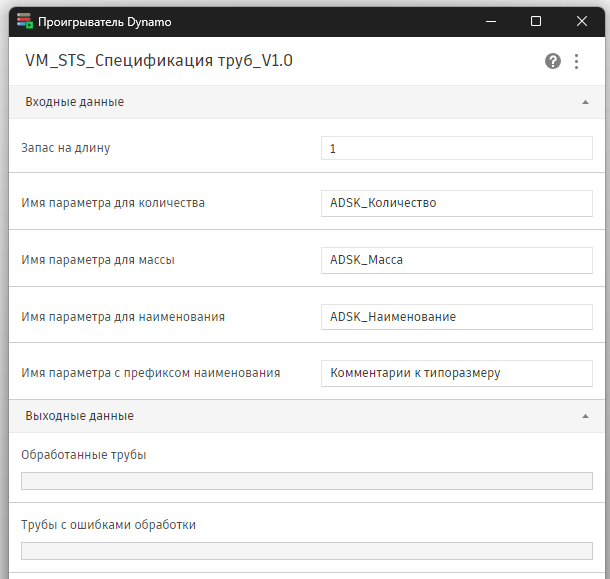610x579 pixels.
Task: Edit the ADSK_Наименование parameter field
Action: pyautogui.click(x=457, y=317)
